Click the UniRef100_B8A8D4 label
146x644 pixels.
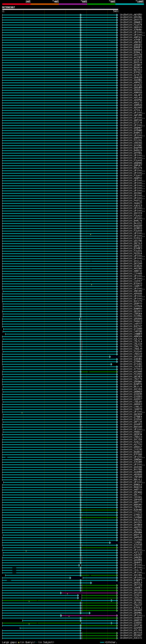(131, 50)
